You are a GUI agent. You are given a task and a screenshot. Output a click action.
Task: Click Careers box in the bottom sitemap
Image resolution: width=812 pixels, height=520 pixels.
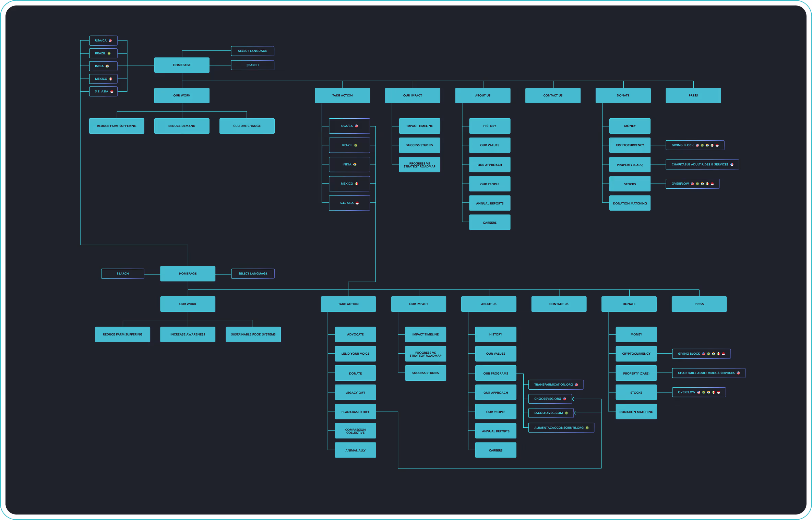[x=495, y=450]
